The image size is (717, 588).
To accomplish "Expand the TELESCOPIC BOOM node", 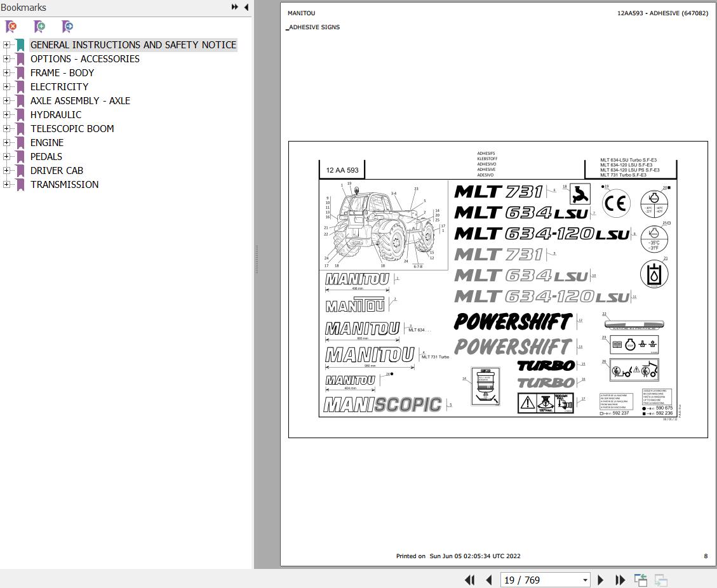I will [x=6, y=128].
